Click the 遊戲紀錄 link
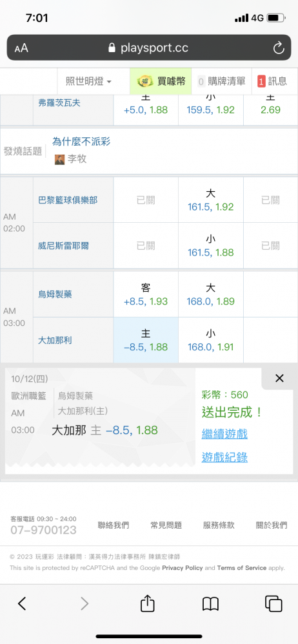The image size is (298, 644). pyautogui.click(x=224, y=457)
